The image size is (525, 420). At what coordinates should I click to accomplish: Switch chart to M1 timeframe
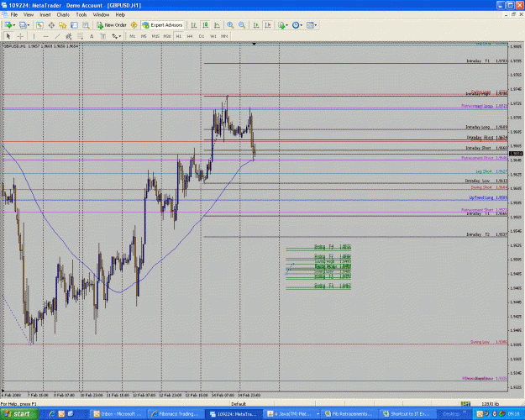[133, 36]
